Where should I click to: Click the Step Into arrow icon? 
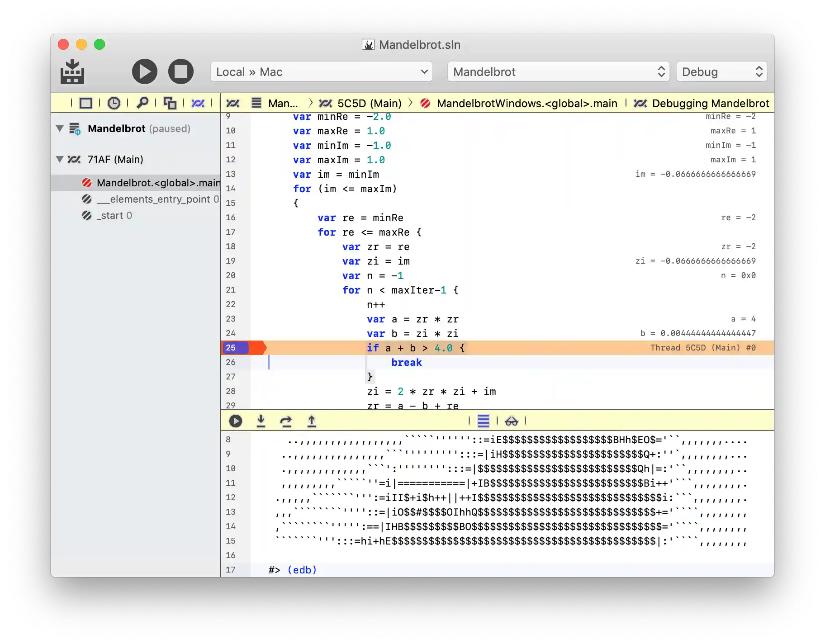pyautogui.click(x=261, y=421)
